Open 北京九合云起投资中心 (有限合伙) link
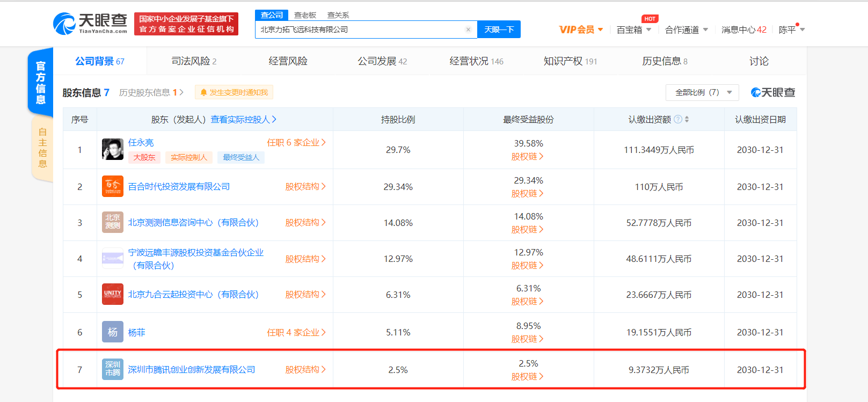Viewport: 868px width, 402px height. coord(193,294)
